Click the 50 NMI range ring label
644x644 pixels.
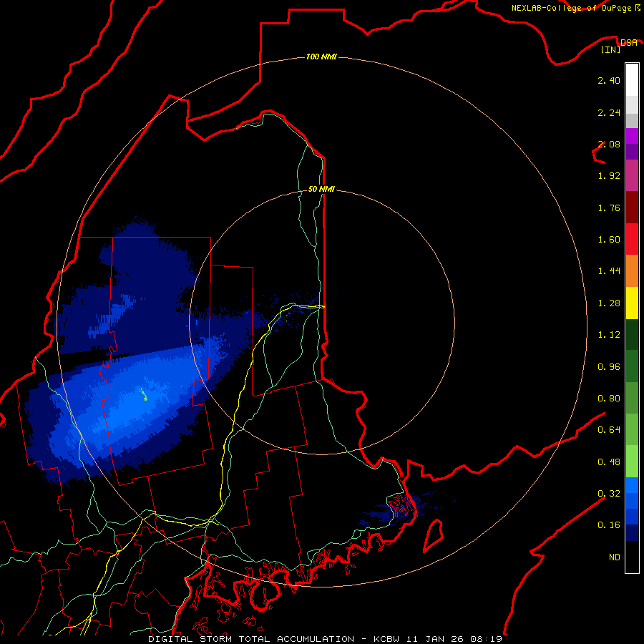[321, 189]
